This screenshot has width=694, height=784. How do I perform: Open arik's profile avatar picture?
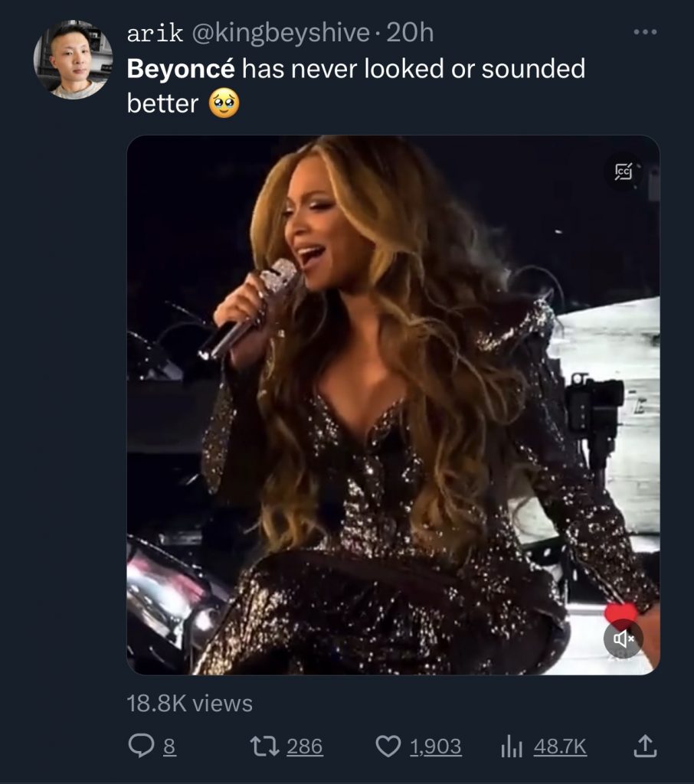pyautogui.click(x=73, y=60)
